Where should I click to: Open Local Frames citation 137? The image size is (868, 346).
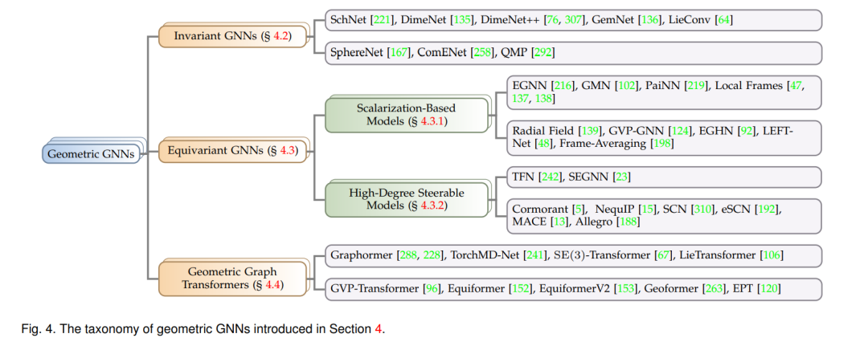click(x=519, y=99)
